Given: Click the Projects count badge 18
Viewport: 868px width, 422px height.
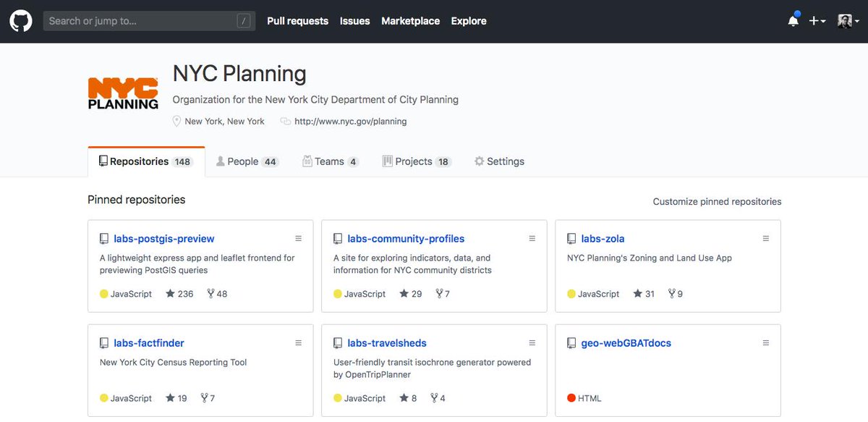Looking at the screenshot, I should (x=443, y=162).
